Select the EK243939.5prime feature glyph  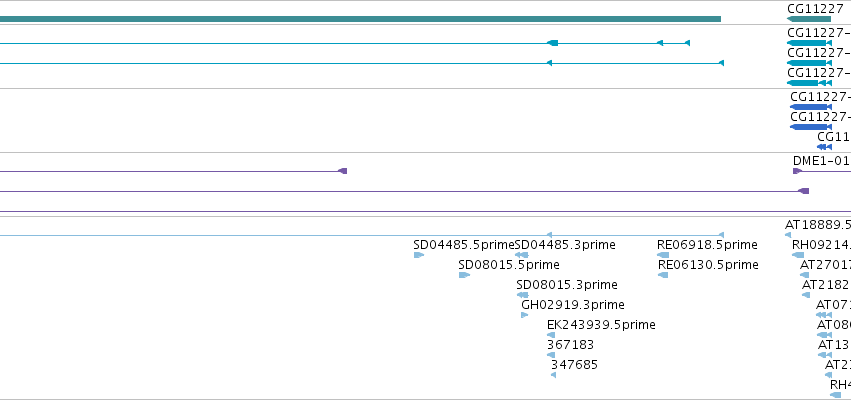pos(551,335)
